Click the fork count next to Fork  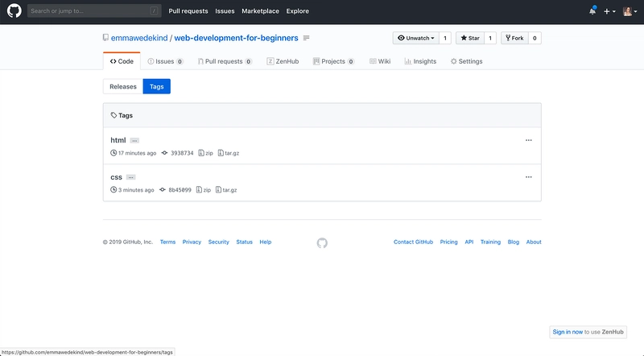(535, 38)
